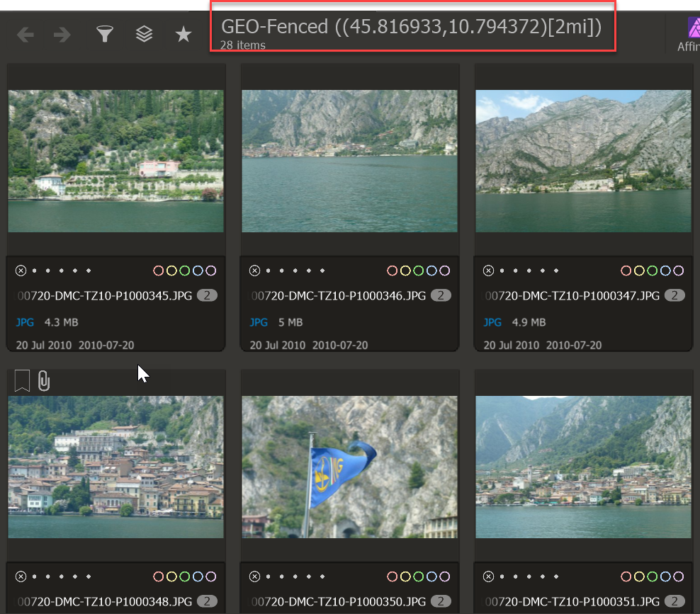Click the version count badge on P1000348.JPG
Viewport: 700px width, 614px height.
207,601
